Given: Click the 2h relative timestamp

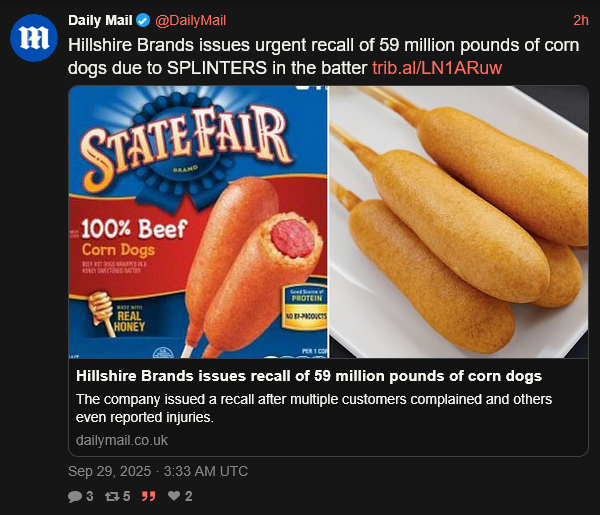Looking at the screenshot, I should point(580,21).
